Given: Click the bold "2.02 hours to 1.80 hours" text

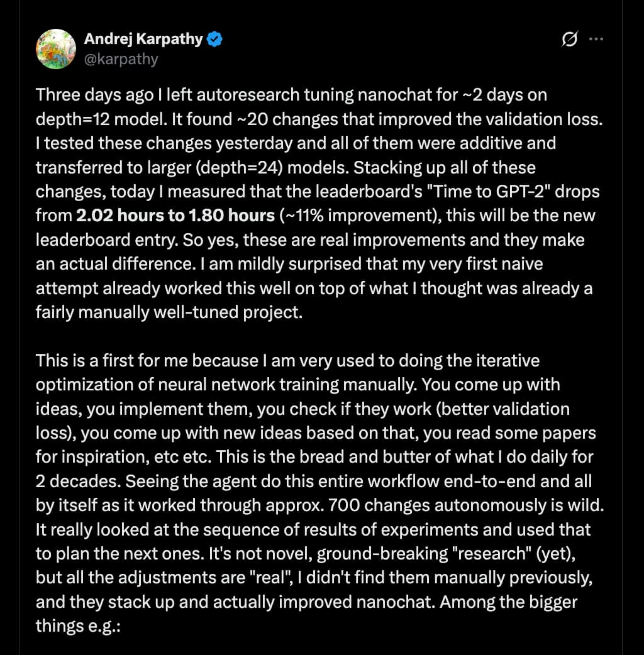Looking at the screenshot, I should click(175, 216).
